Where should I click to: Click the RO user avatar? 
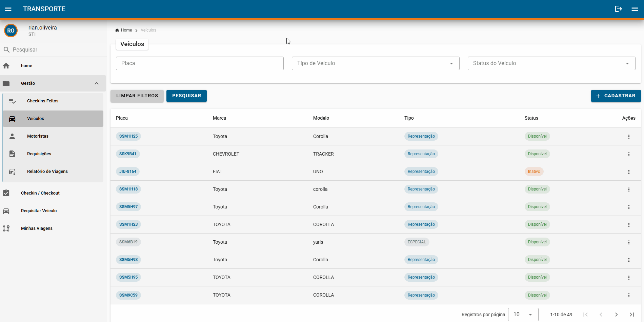[11, 31]
